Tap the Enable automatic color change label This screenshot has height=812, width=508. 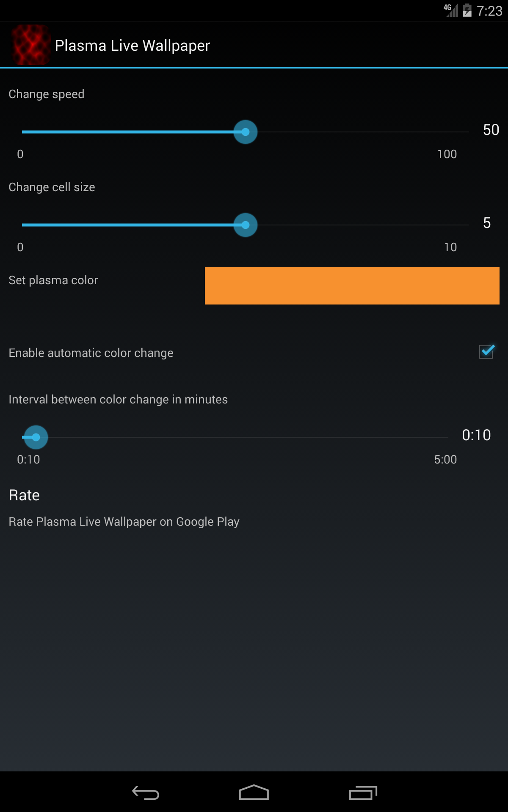91,353
